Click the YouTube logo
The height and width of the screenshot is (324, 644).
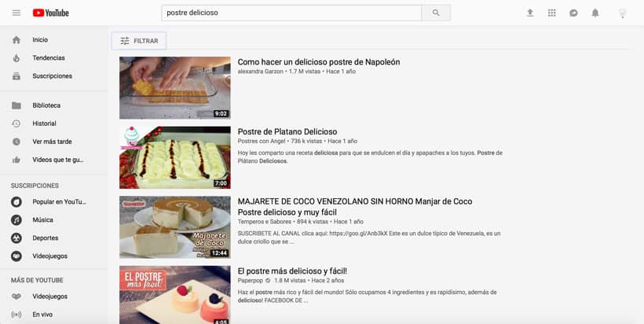pyautogui.click(x=51, y=13)
